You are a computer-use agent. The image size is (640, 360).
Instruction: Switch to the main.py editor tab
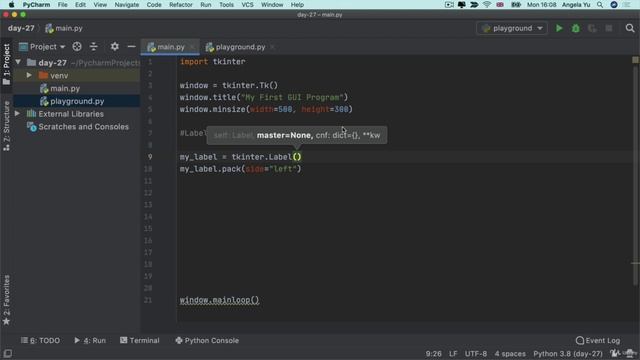coord(171,47)
